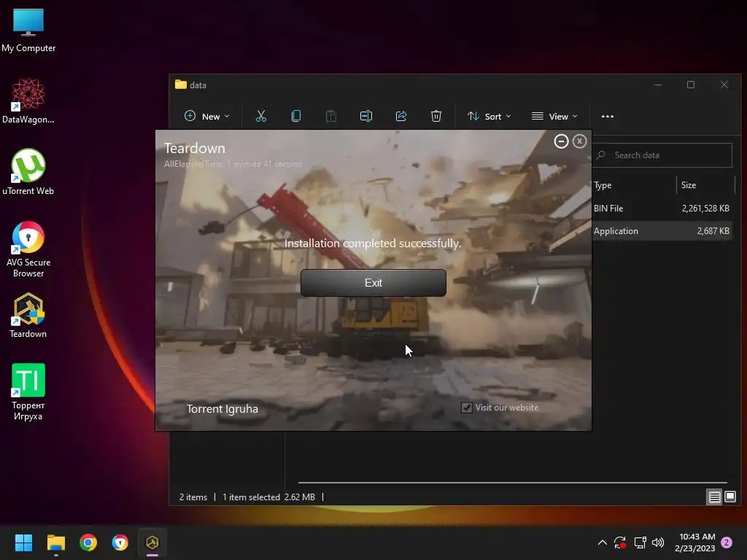The height and width of the screenshot is (560, 747).
Task: Minimize the Teardown installer with round minus icon
Action: coord(561,141)
